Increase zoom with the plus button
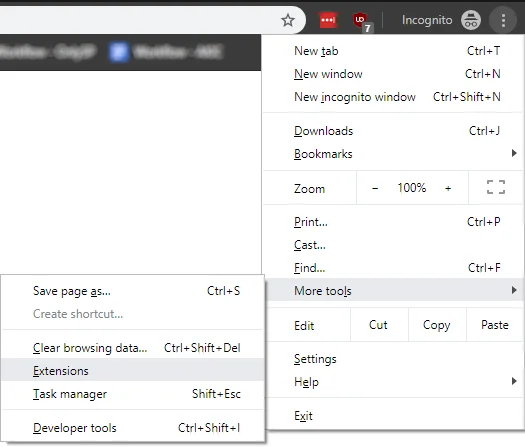The image size is (525, 447). [448, 189]
